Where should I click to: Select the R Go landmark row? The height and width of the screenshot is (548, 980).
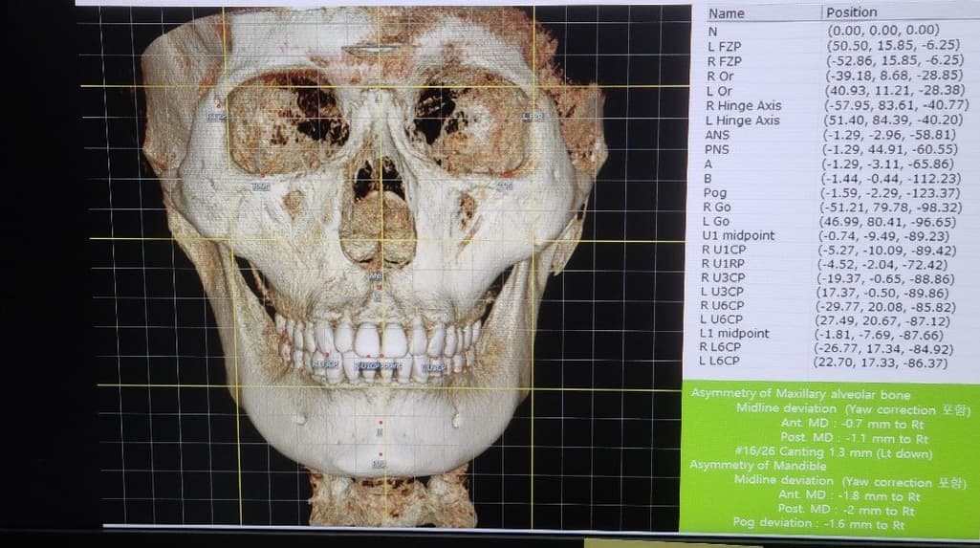pos(718,207)
